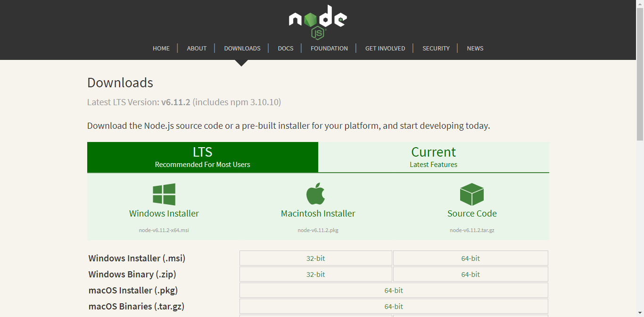Select the Source Code package icon
This screenshot has width=644, height=317.
pyautogui.click(x=471, y=194)
